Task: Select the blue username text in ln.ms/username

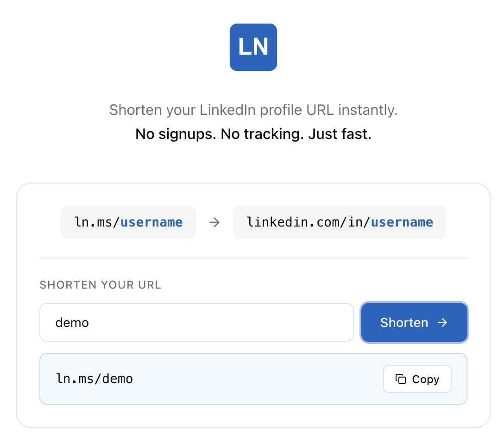Action: click(151, 222)
